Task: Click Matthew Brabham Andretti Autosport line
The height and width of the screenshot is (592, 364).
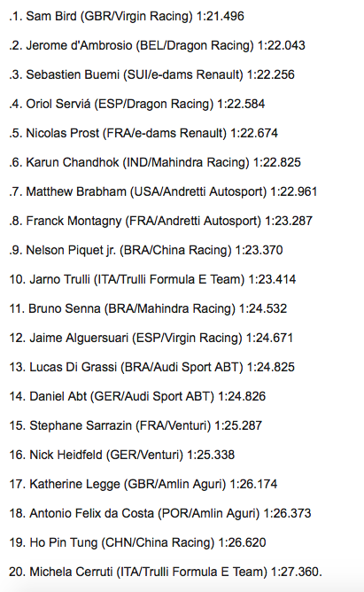Action: pyautogui.click(x=163, y=191)
